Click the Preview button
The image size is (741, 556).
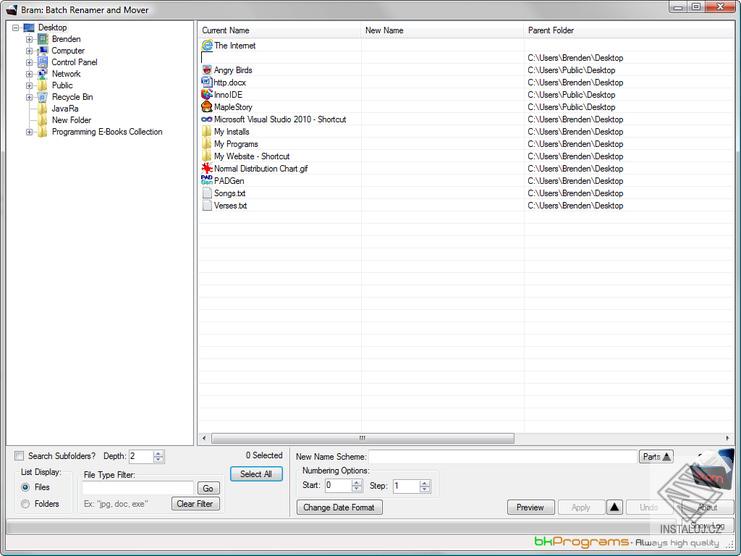tap(530, 507)
